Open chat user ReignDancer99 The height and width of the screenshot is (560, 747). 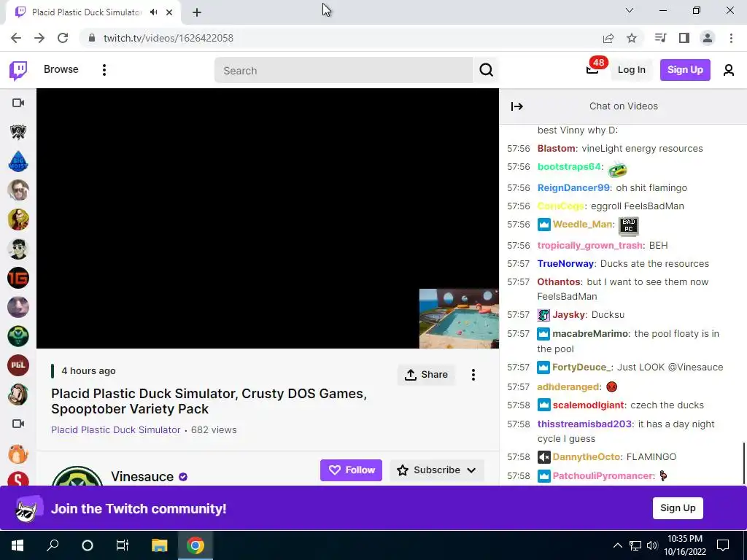(x=573, y=188)
